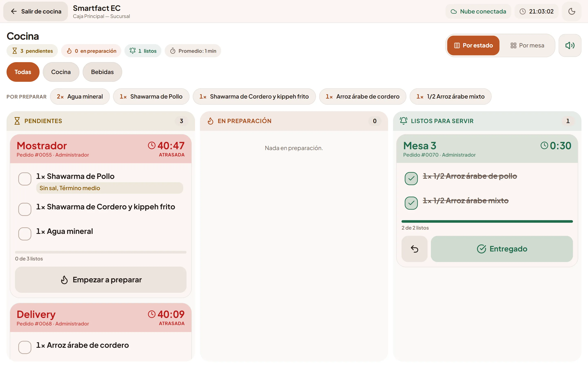Click the timer clock icon on Mostrador card
The height and width of the screenshot is (368, 588).
coord(152,146)
